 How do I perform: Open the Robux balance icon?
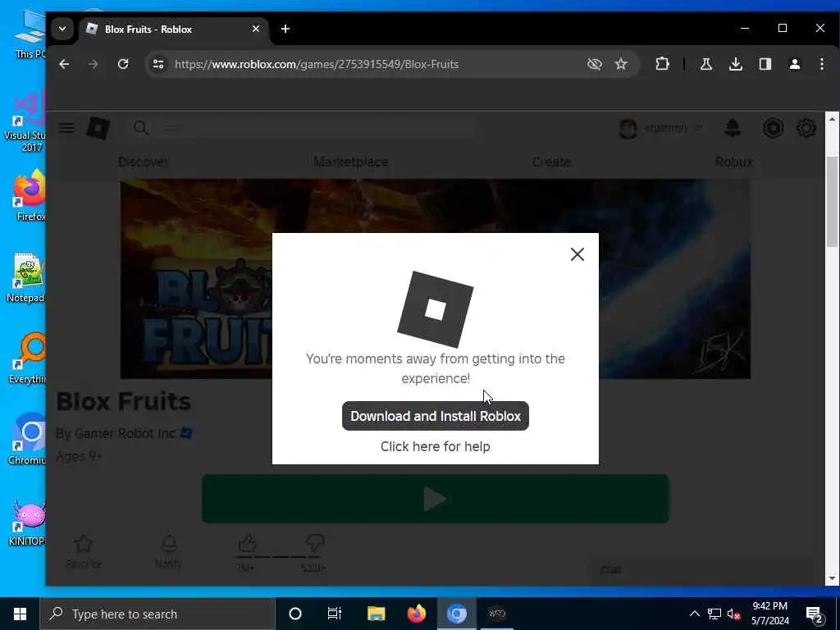[773, 128]
